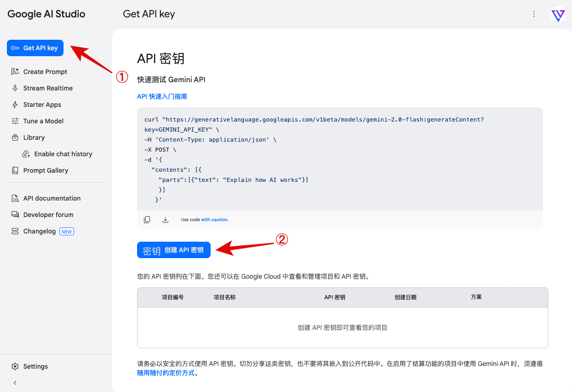Open the three-dot more options menu
The height and width of the screenshot is (392, 572).
pos(534,14)
